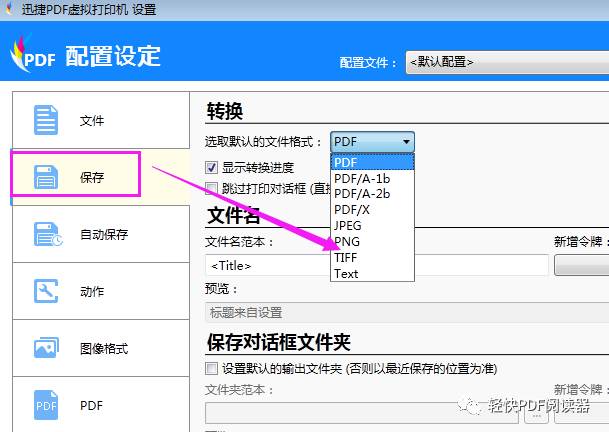
Task: Click the wrench icon for 动作
Action: [x=46, y=291]
